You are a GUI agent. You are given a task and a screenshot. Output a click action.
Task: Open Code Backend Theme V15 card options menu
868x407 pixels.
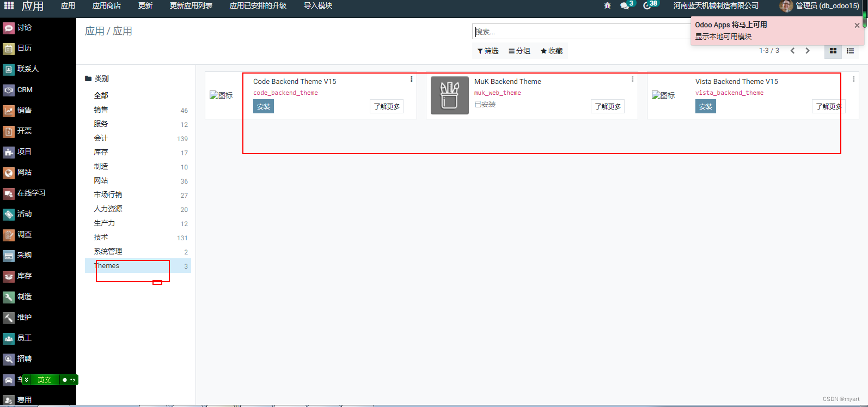pos(412,79)
